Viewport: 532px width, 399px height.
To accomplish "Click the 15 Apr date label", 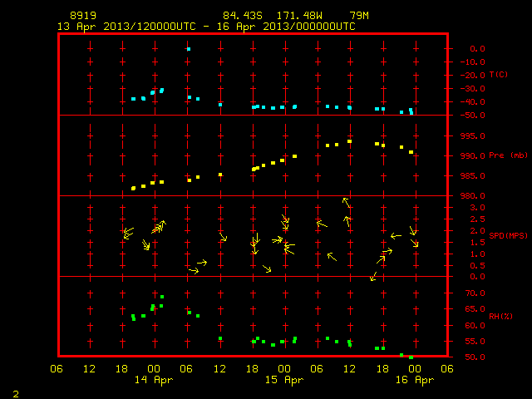I will tap(284, 380).
